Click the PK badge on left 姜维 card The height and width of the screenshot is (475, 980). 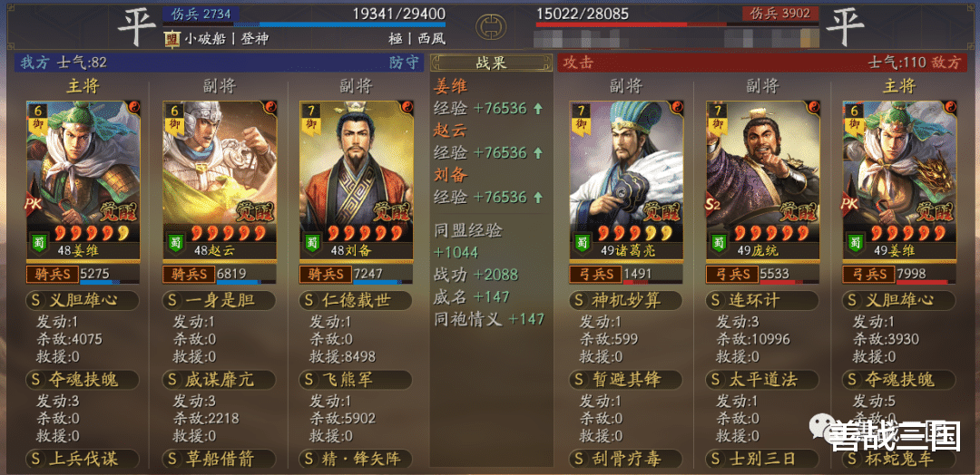pos(34,205)
